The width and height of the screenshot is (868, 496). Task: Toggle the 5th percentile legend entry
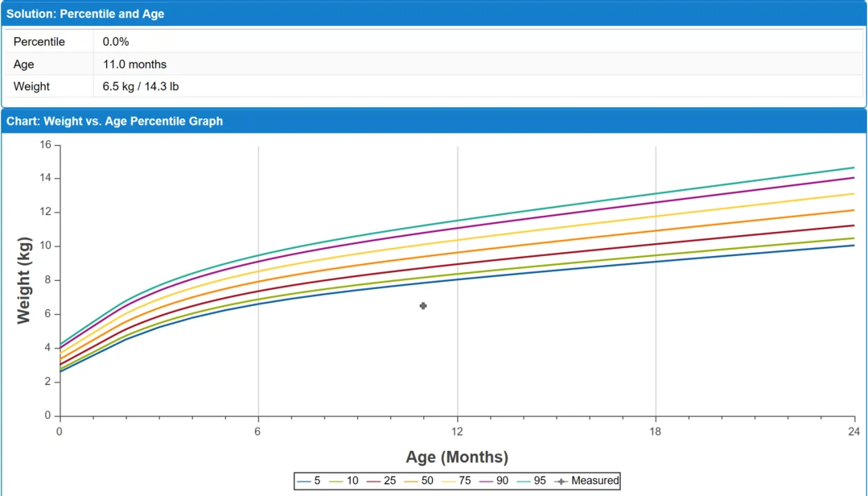[x=308, y=481]
